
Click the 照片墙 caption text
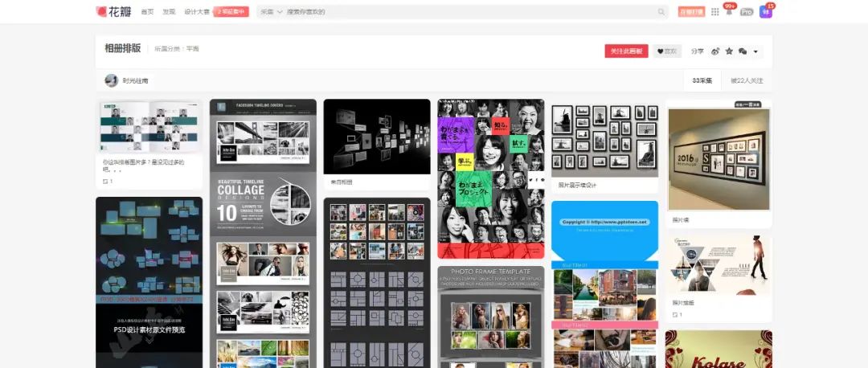(681, 220)
